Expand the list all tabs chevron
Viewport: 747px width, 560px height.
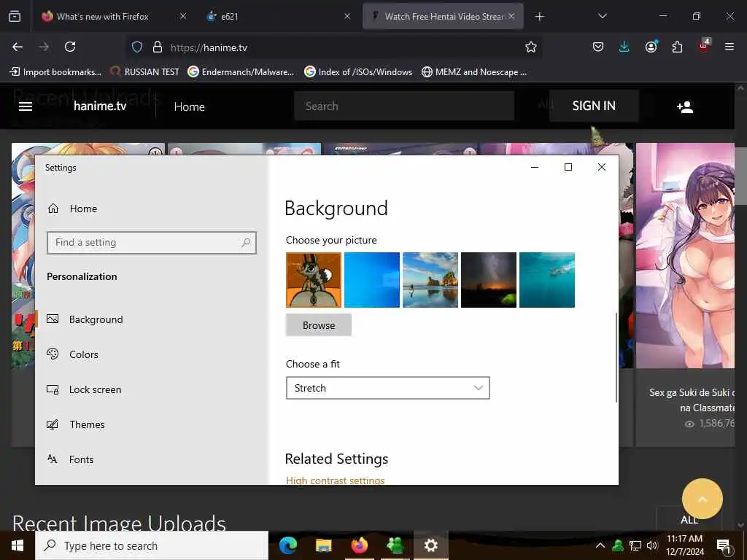tap(602, 16)
